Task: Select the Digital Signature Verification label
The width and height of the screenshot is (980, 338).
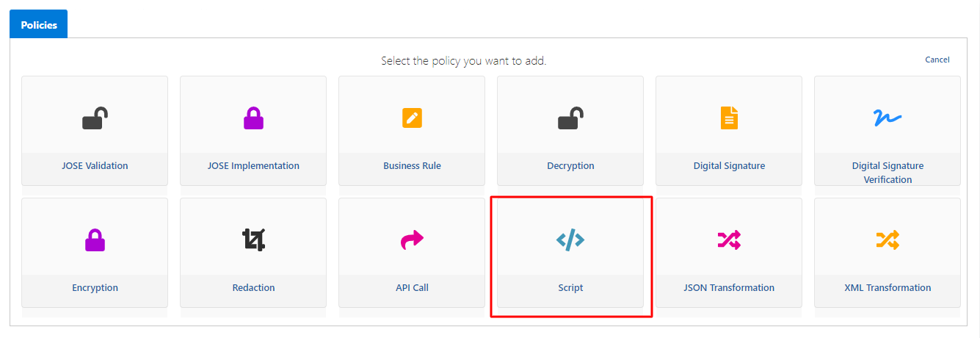Action: pyautogui.click(x=888, y=173)
